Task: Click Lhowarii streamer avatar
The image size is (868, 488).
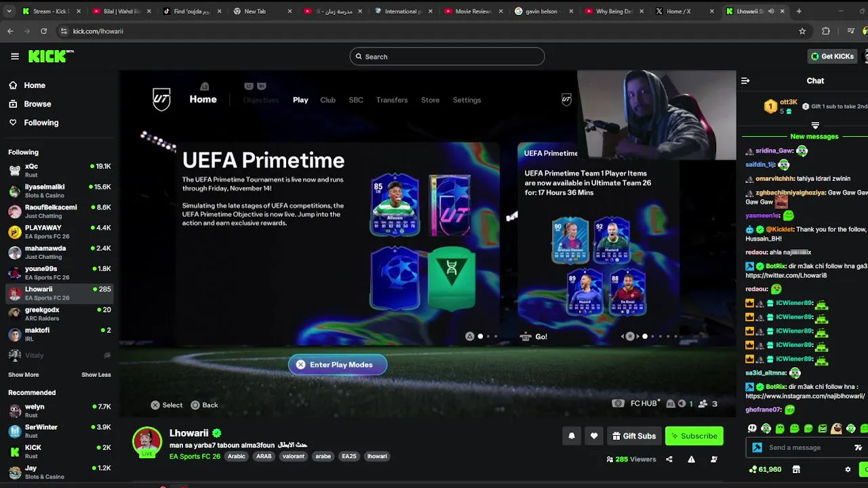Action: click(147, 442)
